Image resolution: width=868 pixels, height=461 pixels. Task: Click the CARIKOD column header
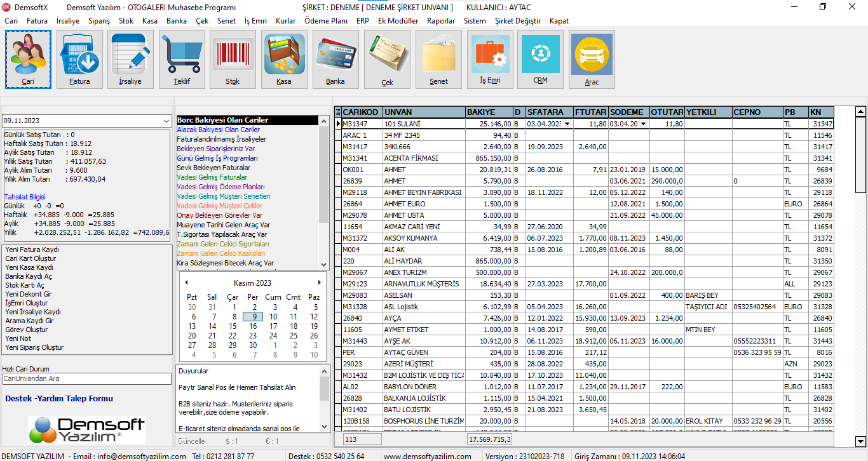pyautogui.click(x=362, y=112)
